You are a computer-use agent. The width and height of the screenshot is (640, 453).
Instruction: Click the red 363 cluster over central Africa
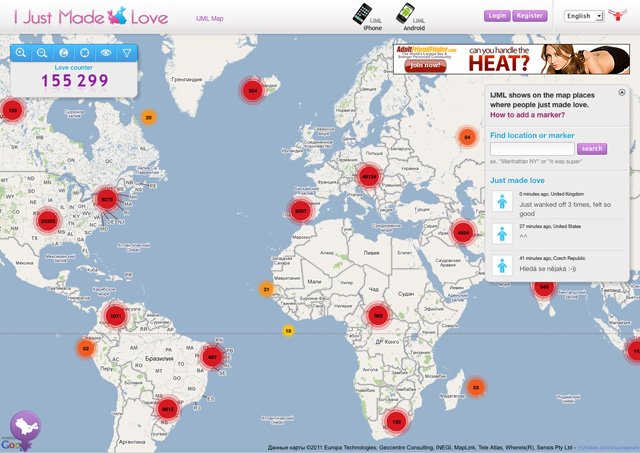pyautogui.click(x=378, y=315)
